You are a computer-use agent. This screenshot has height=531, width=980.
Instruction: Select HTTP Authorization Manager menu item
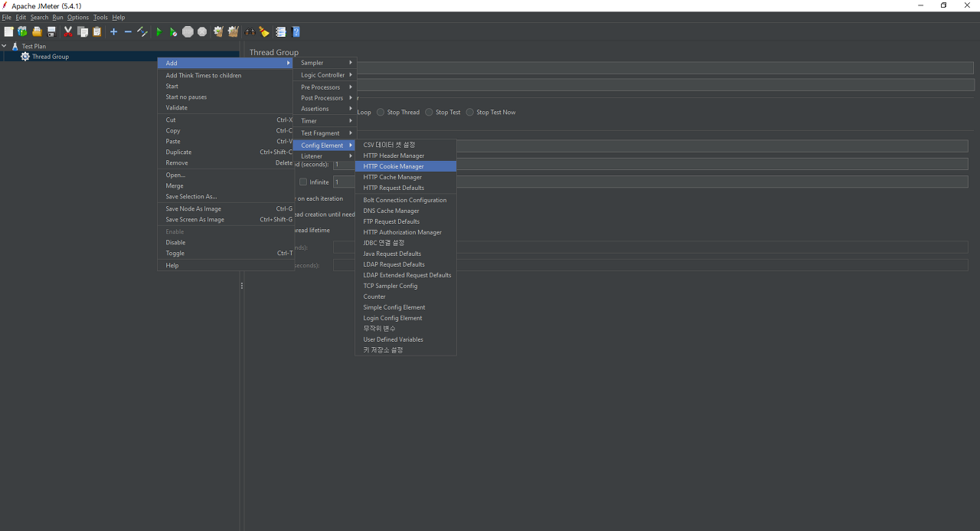coord(406,232)
